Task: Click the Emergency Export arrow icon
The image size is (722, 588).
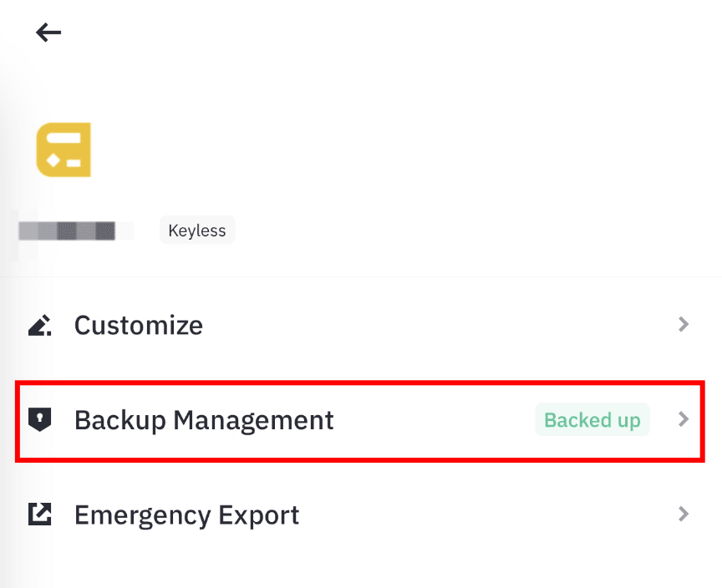Action: 39,514
